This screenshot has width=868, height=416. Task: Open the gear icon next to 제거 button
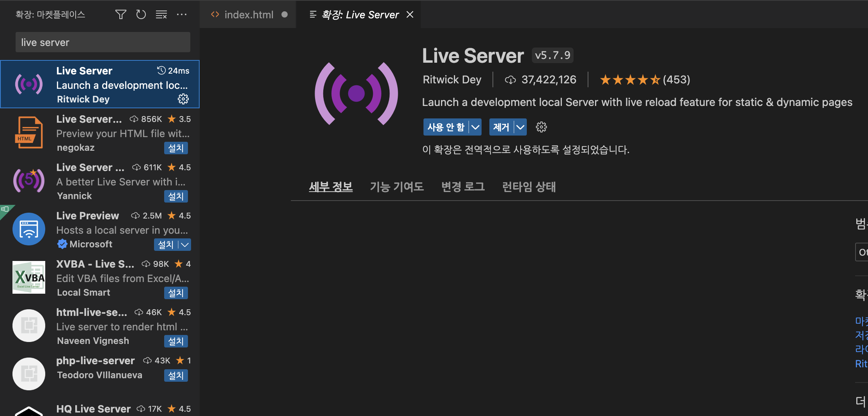pos(541,127)
